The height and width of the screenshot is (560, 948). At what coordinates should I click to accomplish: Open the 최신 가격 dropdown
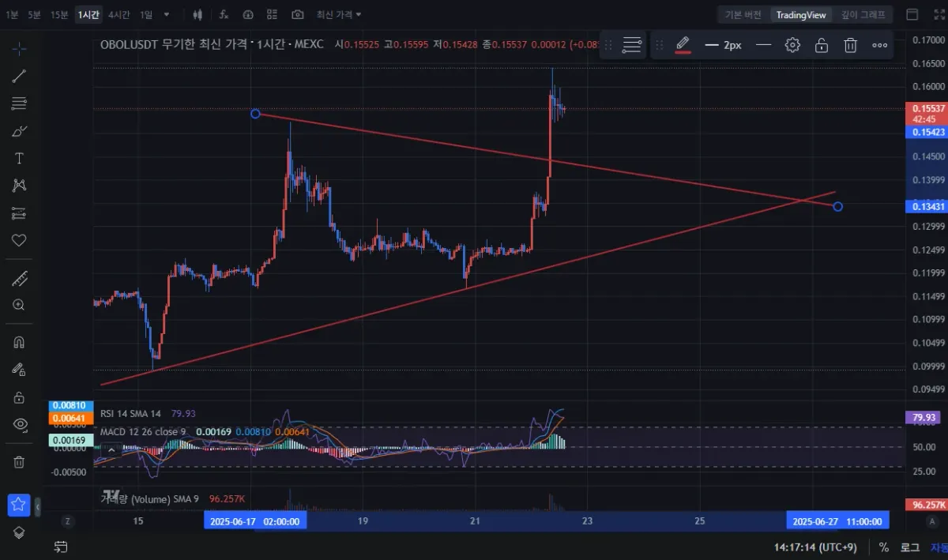click(x=340, y=14)
